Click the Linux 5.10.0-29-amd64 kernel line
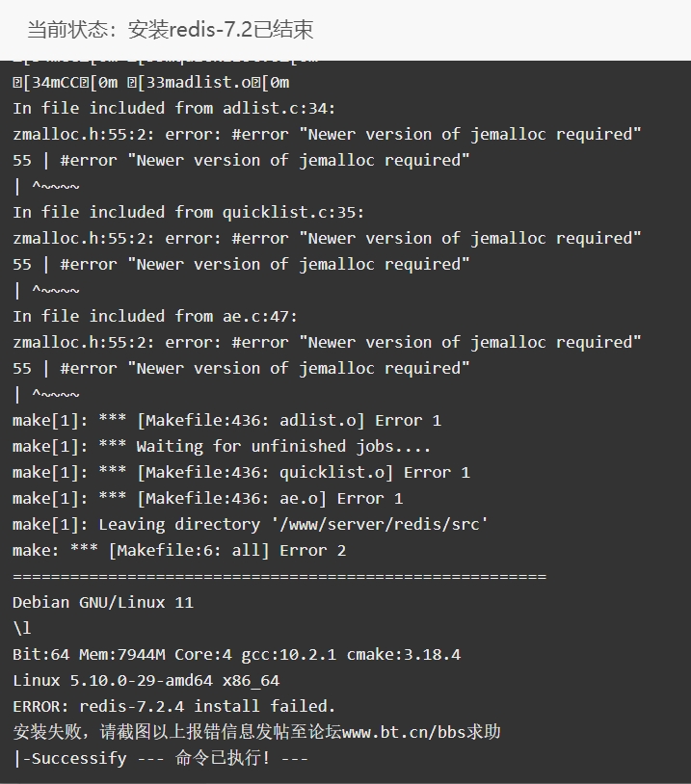 [146, 681]
